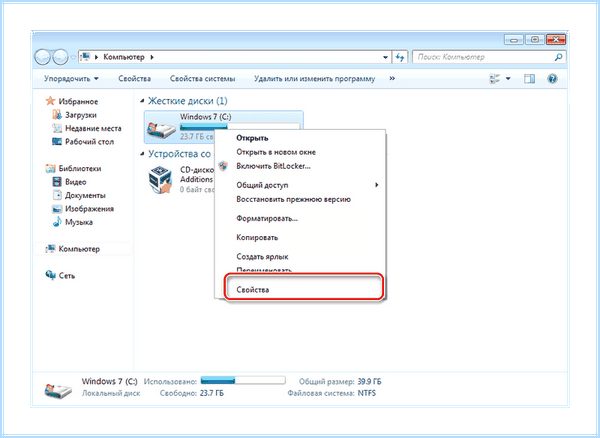Click the search magnifier icon
600x438 pixels.
(558, 57)
